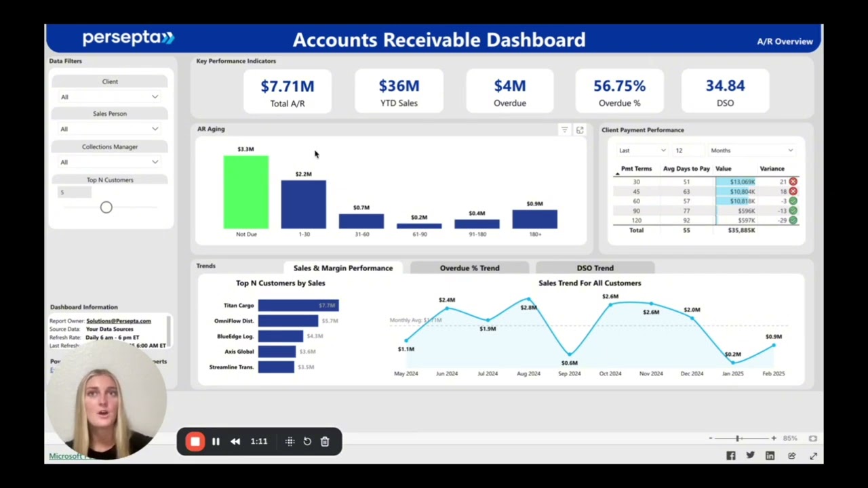
Task: Click the fit-to-page icon beside 85%
Action: (813, 439)
